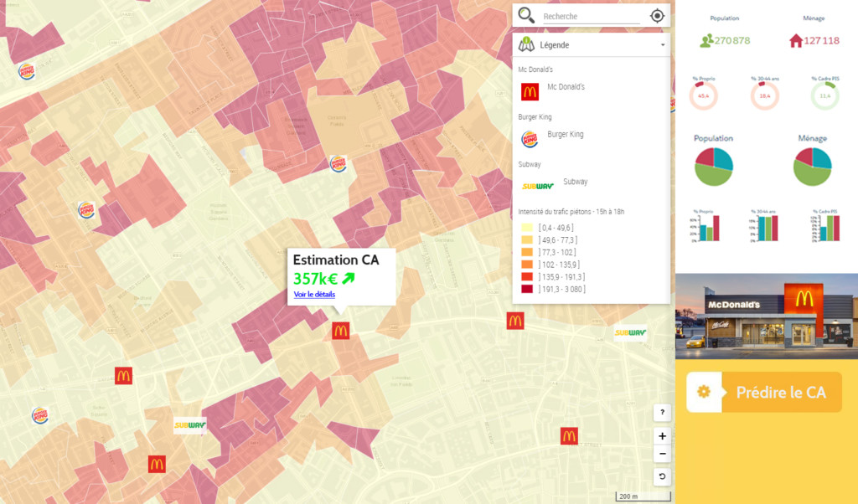Image resolution: width=858 pixels, height=504 pixels.
Task: Click the population value 270 878
Action: [x=732, y=40]
